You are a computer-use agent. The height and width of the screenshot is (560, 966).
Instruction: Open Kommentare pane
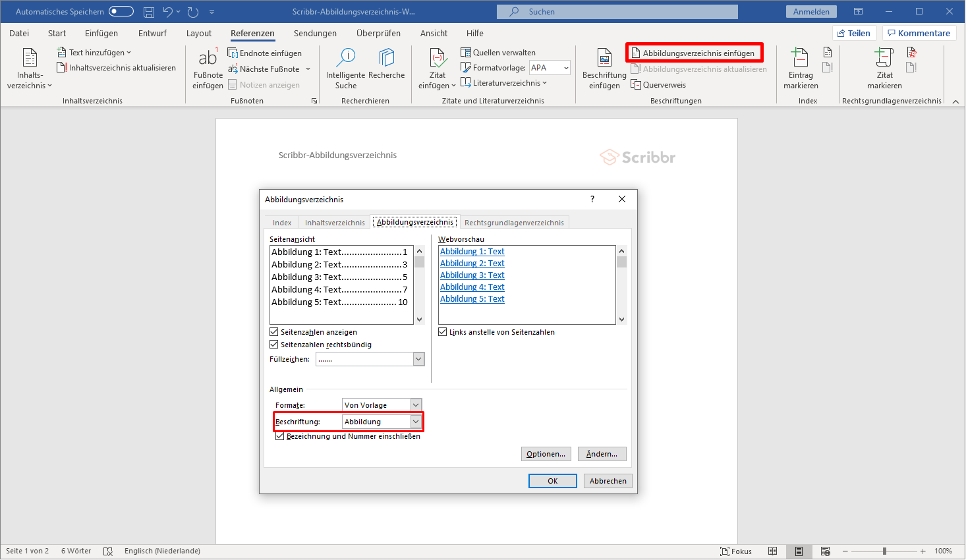[919, 33]
